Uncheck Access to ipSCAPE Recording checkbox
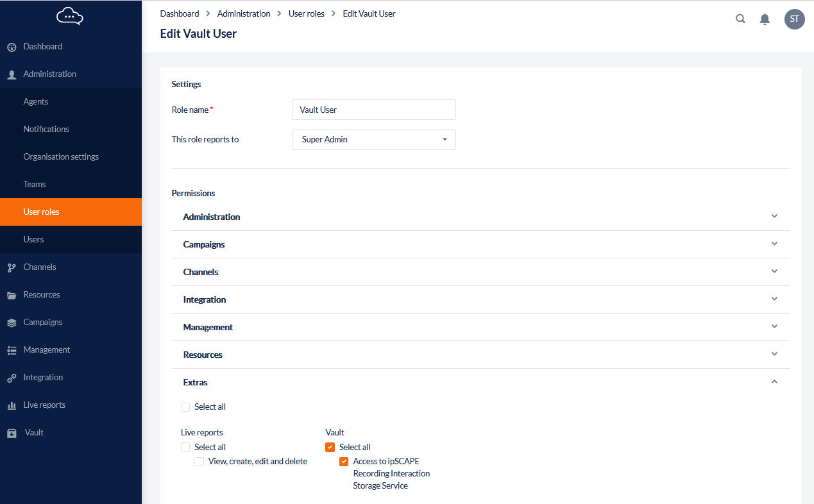 pos(344,462)
